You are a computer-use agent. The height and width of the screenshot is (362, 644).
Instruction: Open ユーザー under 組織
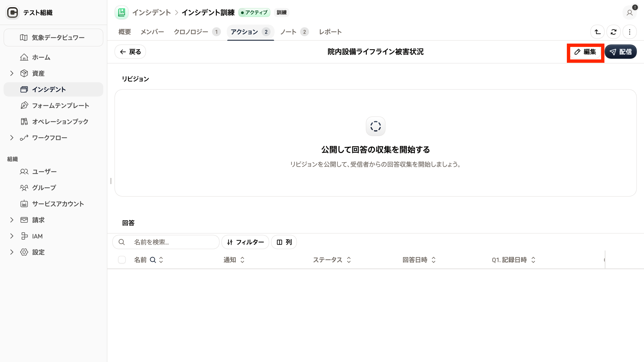(53, 172)
